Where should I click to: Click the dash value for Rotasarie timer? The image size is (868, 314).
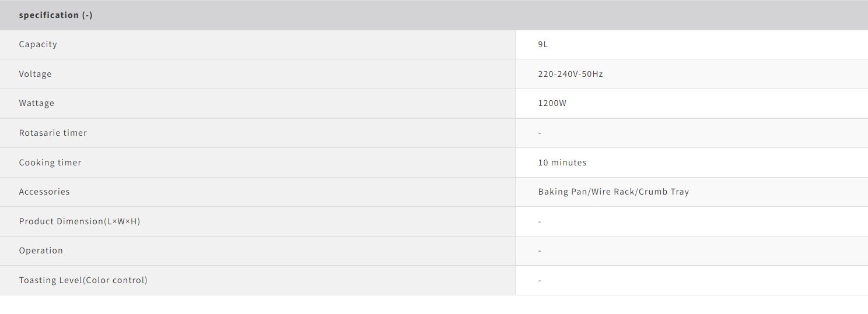click(540, 133)
